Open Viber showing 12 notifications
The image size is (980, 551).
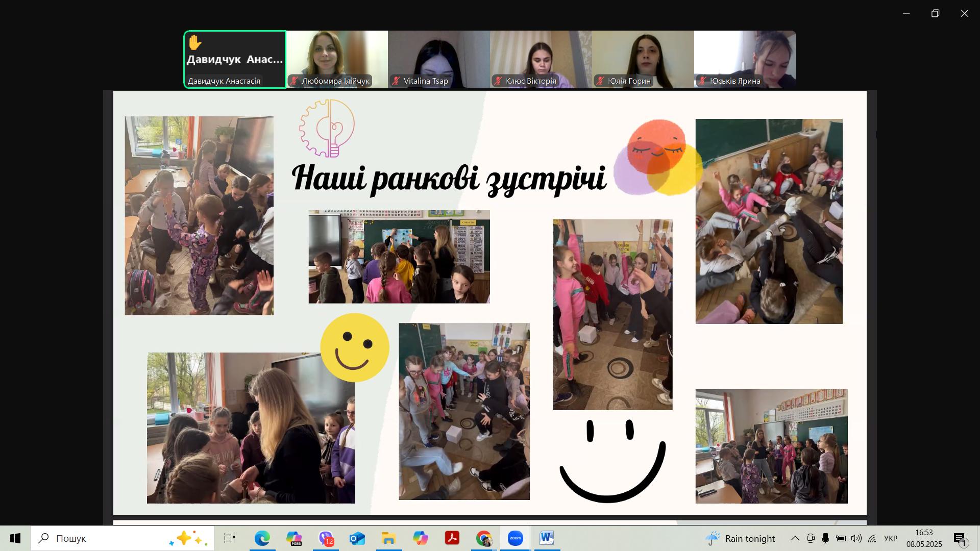[326, 538]
